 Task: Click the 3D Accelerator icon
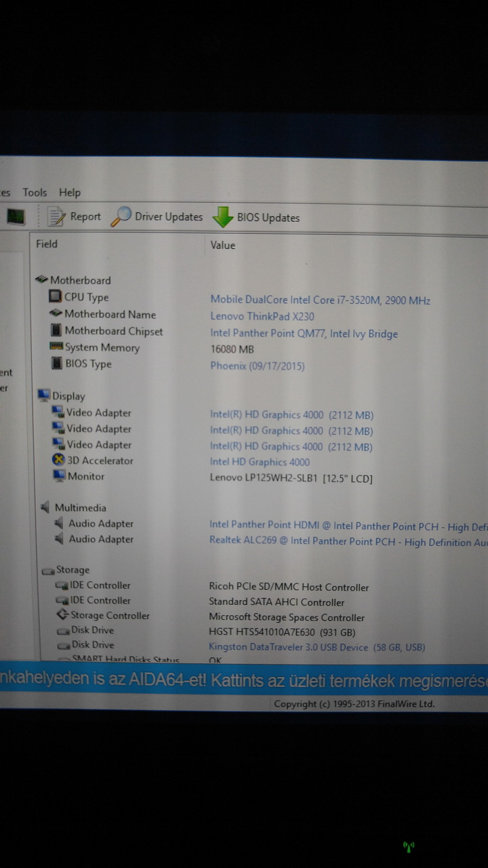(58, 460)
